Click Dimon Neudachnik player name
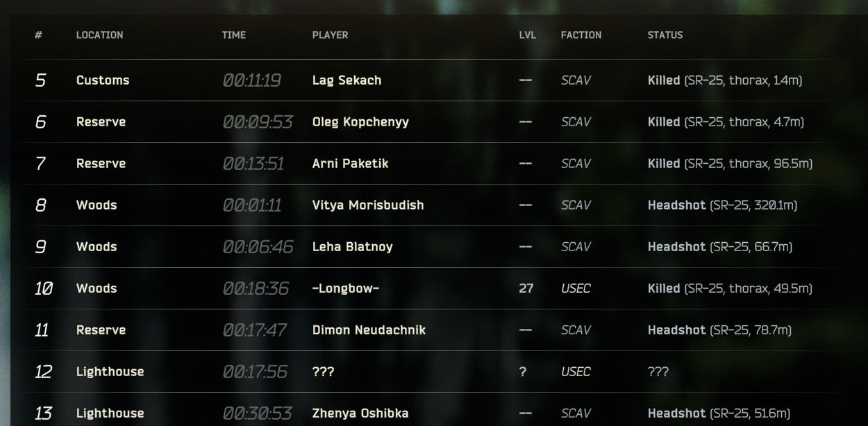 (x=369, y=330)
